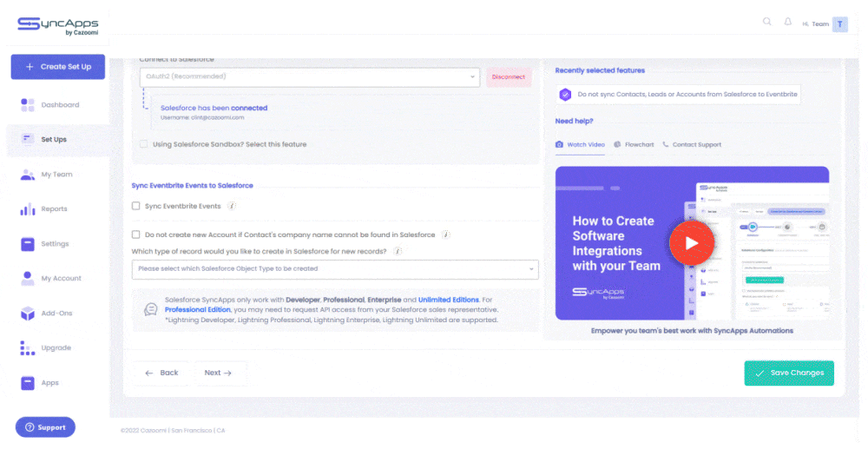Follow the Unlimited Editions link
This screenshot has width=868, height=456.
[449, 300]
